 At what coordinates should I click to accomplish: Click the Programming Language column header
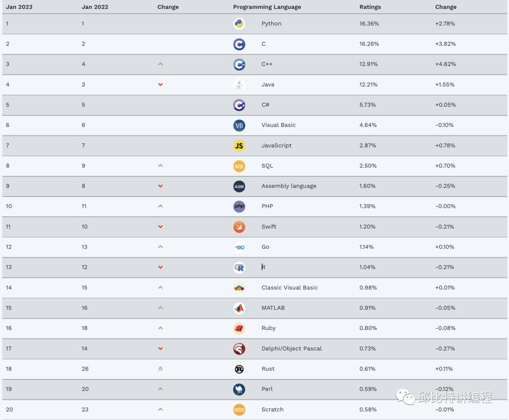[267, 7]
